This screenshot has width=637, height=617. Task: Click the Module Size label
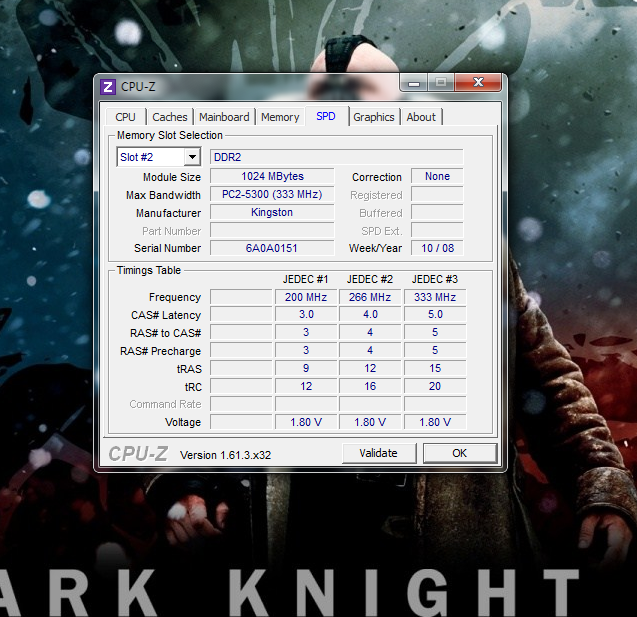point(172,177)
